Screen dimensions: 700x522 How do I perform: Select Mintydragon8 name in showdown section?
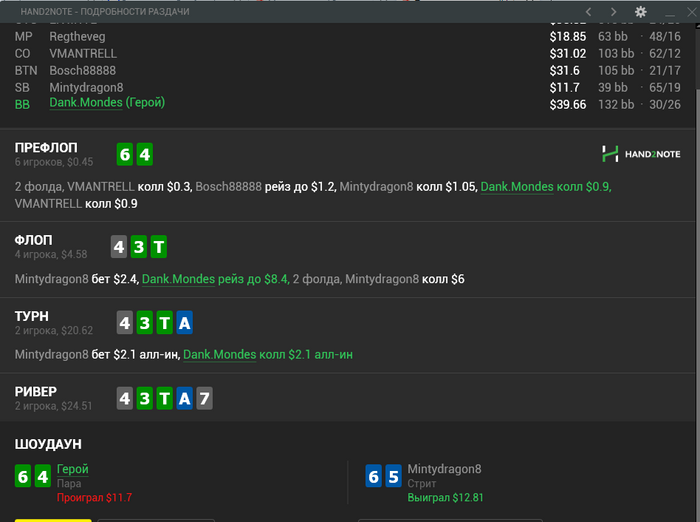pos(444,469)
